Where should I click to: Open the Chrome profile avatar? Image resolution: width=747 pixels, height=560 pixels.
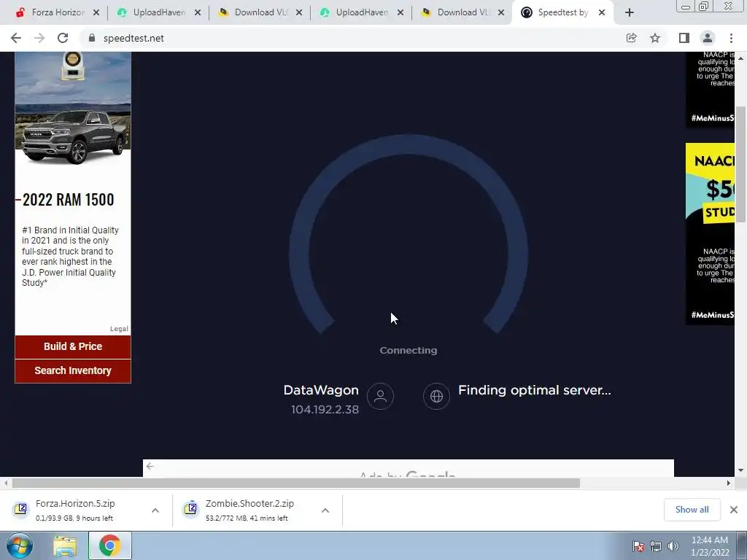coord(708,38)
